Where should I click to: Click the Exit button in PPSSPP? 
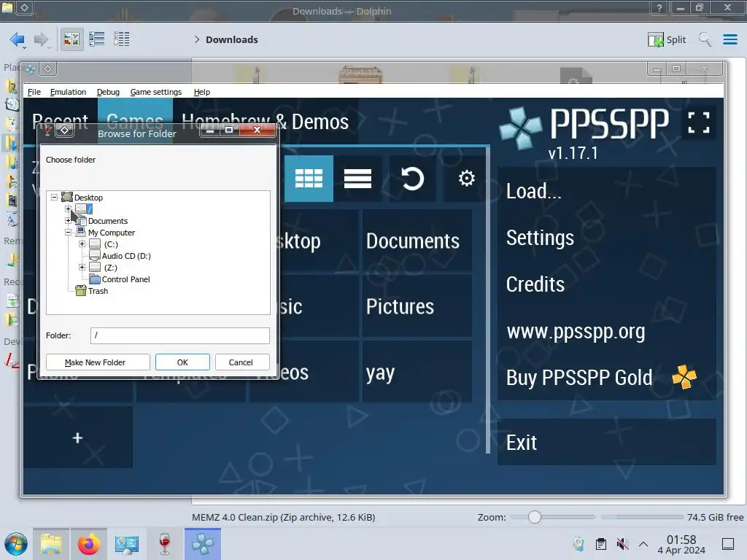click(x=606, y=443)
